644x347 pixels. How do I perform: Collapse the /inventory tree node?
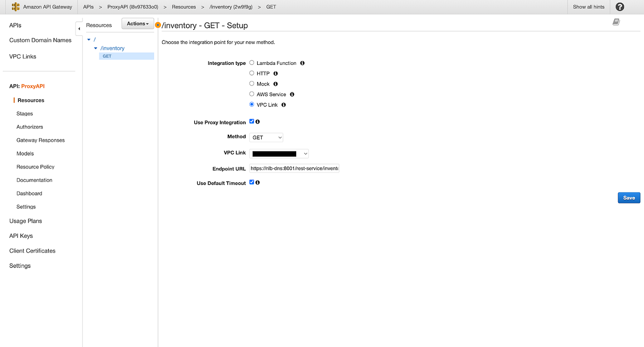(x=96, y=48)
